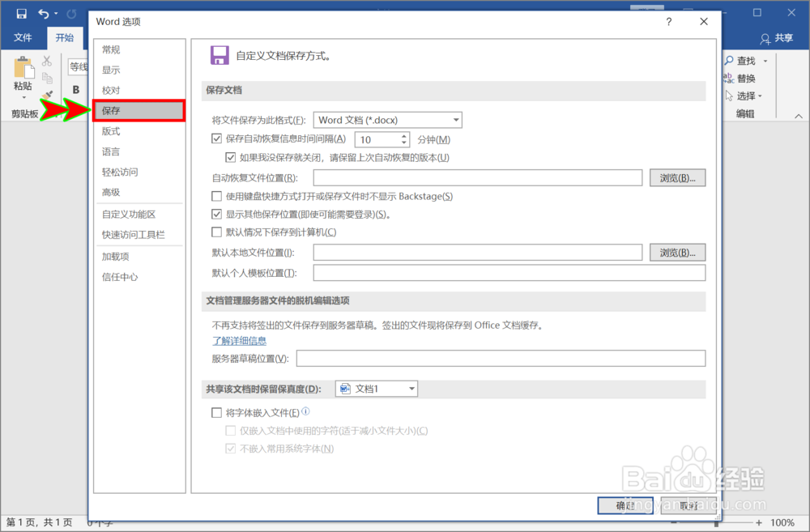Click the default local file location field
This screenshot has width=810, height=532.
[478, 253]
